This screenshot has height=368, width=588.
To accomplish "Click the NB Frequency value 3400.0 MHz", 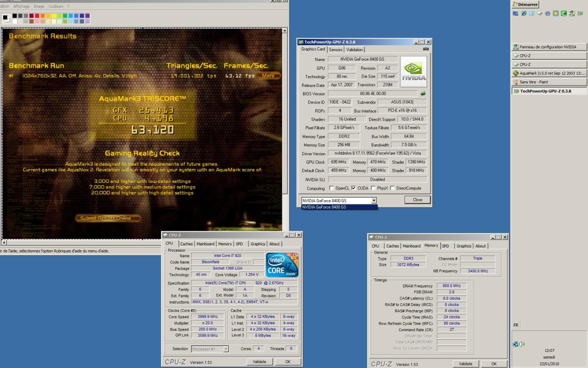I will click(x=478, y=271).
